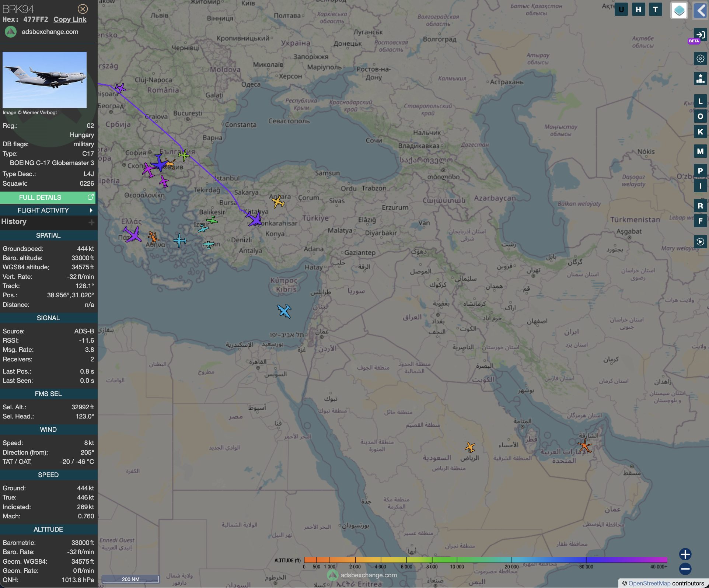Click the SIGNAL section header
Image resolution: width=709 pixels, height=588 pixels.
48,318
